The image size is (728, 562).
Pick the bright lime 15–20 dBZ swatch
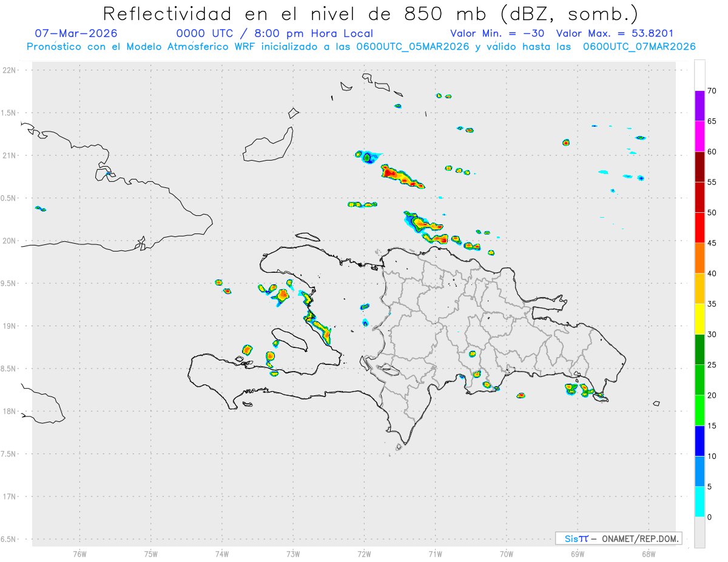tap(699, 410)
